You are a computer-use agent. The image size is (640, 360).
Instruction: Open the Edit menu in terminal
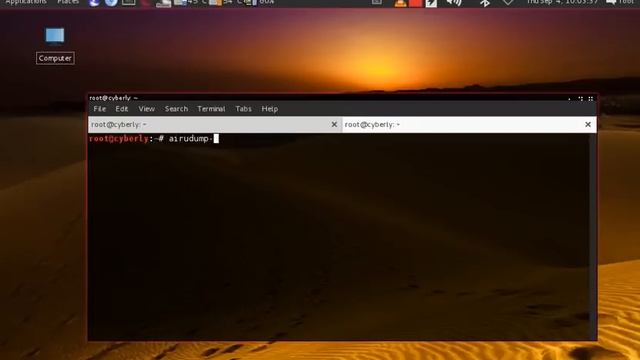click(x=122, y=109)
